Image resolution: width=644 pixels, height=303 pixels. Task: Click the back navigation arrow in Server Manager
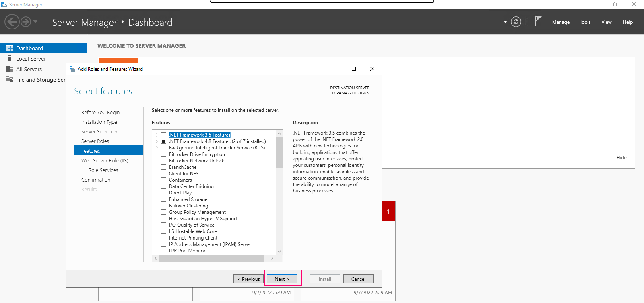pos(12,22)
